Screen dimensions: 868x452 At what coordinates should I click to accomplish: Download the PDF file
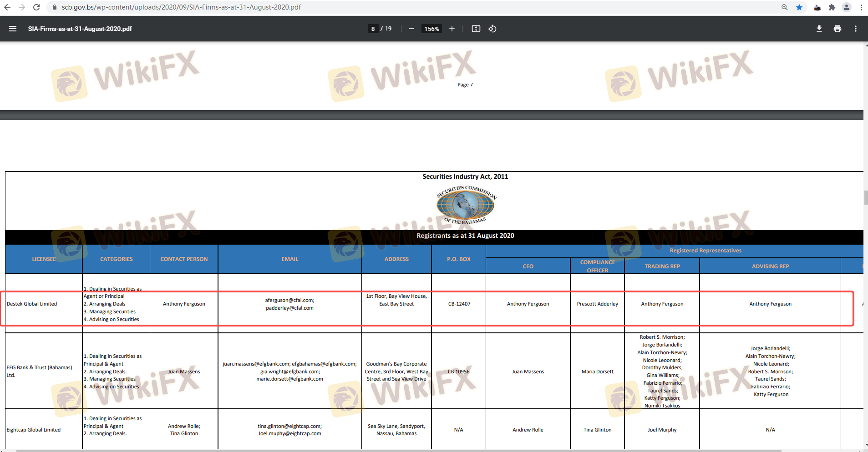[819, 29]
